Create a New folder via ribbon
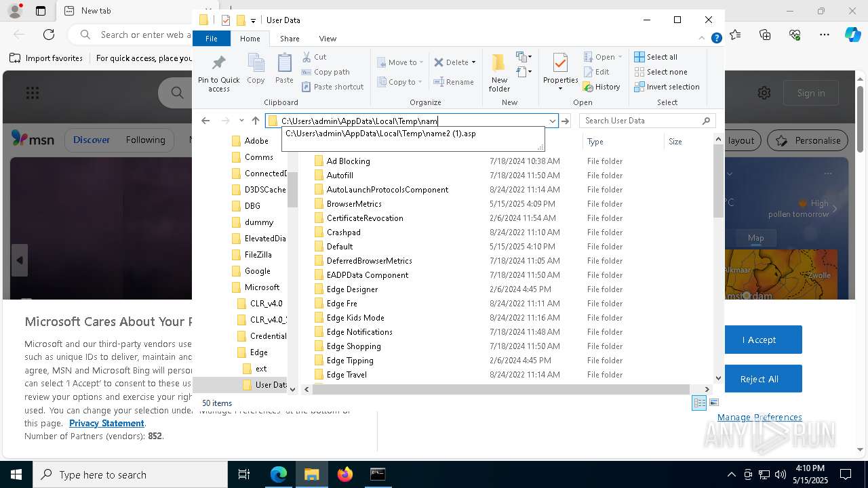Screen dimensions: 868x488 tap(499, 73)
